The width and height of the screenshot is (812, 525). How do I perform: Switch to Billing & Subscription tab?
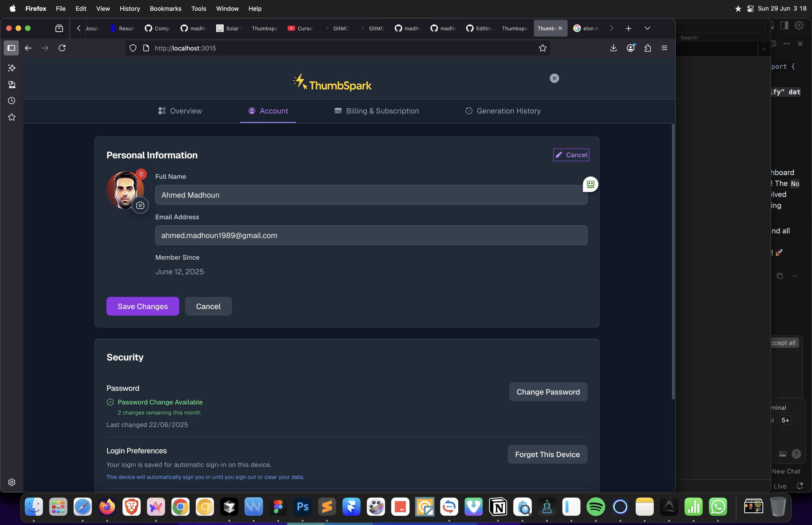click(377, 111)
